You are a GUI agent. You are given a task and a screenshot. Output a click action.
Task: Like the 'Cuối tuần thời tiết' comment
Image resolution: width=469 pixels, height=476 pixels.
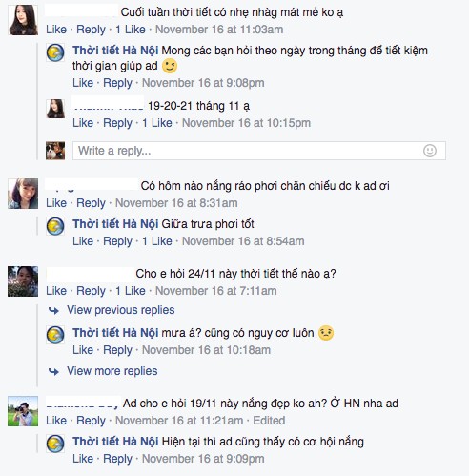click(56, 30)
